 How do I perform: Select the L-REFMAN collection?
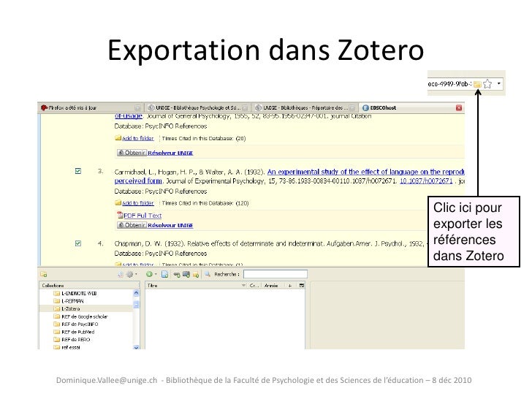[x=69, y=301]
